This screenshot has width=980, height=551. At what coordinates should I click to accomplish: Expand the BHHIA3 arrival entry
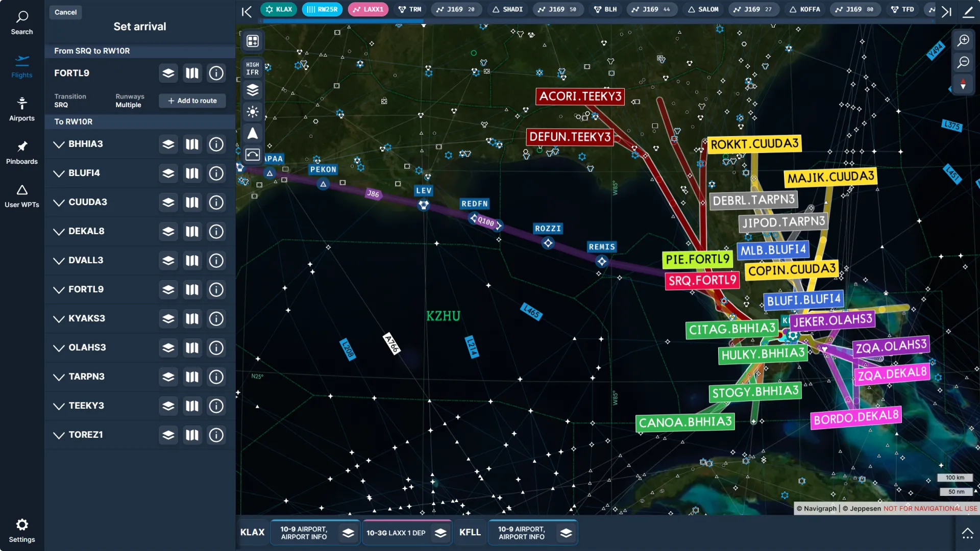[58, 144]
